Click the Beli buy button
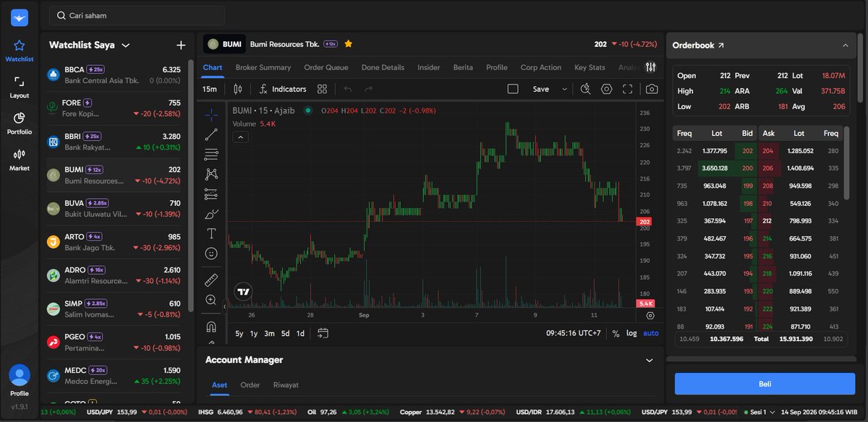The image size is (868, 422). click(x=765, y=384)
